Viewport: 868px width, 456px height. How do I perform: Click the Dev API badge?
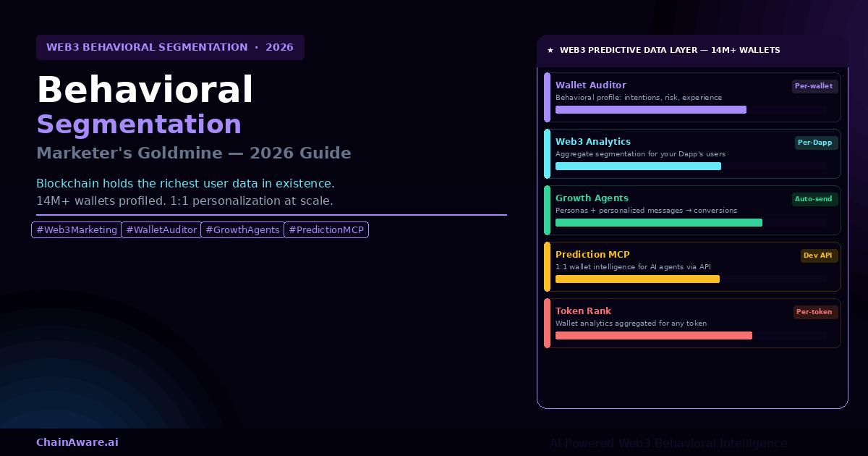tap(818, 256)
